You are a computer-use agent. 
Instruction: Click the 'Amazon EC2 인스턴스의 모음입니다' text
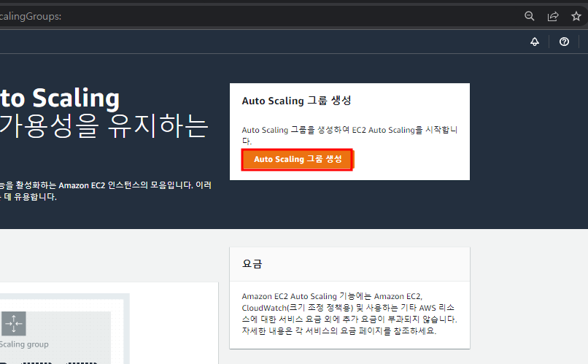coord(126,185)
